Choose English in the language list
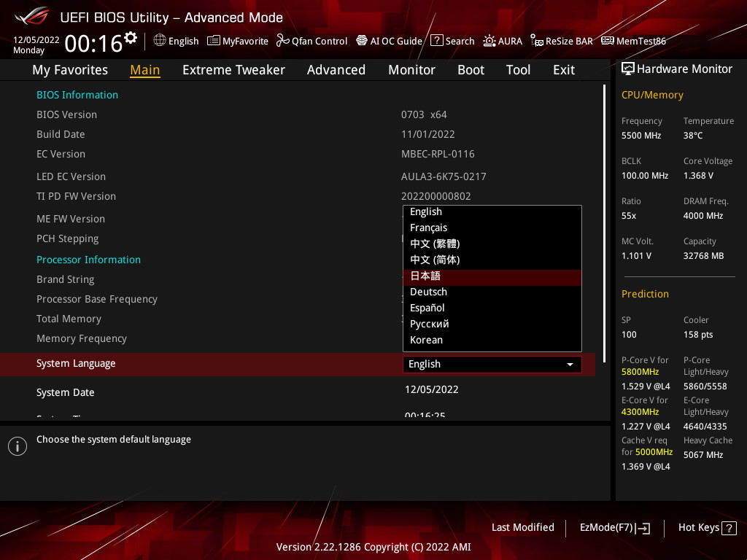This screenshot has height=560, width=747. pos(492,212)
